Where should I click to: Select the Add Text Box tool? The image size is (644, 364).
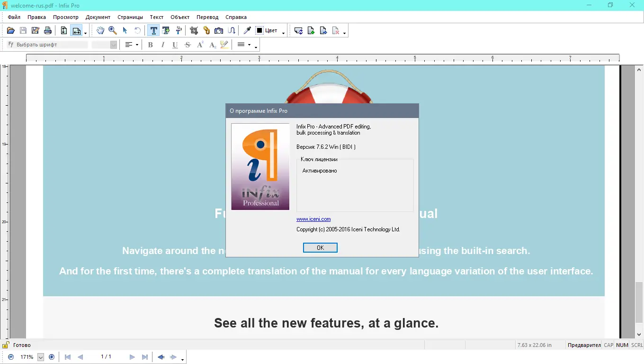(166, 31)
